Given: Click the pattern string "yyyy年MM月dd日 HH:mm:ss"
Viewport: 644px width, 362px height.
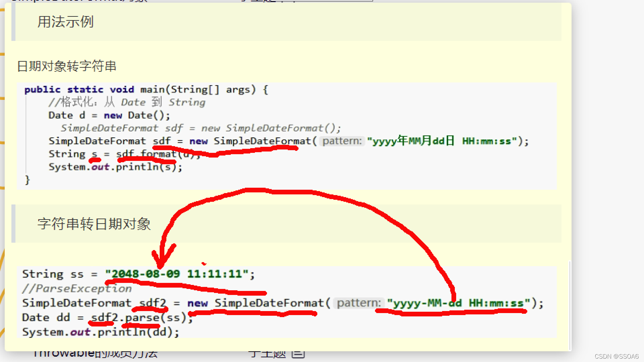Looking at the screenshot, I should pos(442,141).
